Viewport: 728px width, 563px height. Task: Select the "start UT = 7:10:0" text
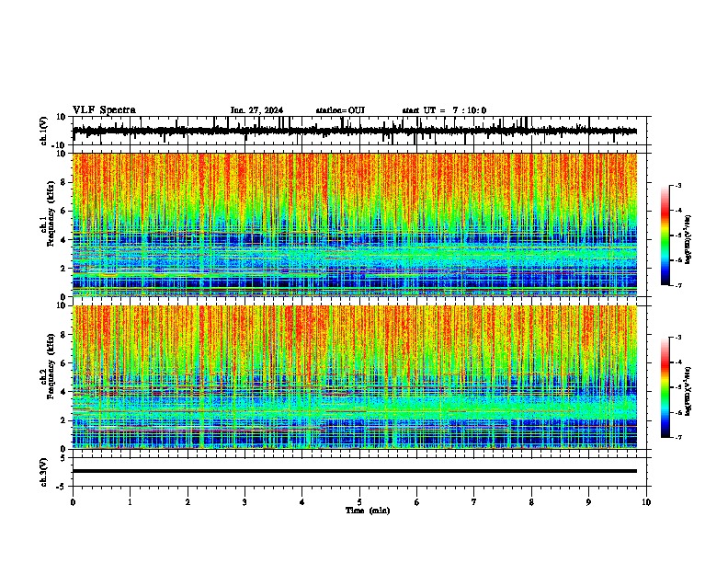pos(444,110)
